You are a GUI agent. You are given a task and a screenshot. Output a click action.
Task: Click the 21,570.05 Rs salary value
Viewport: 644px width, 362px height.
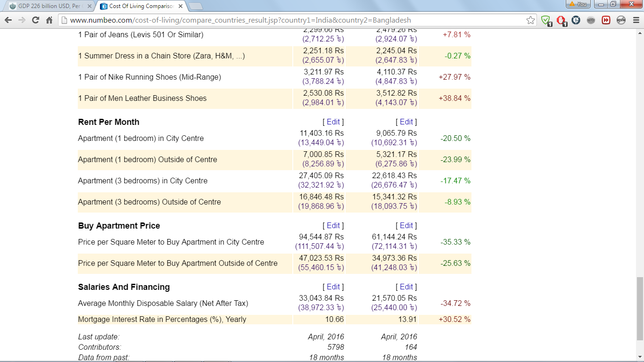[x=395, y=298]
